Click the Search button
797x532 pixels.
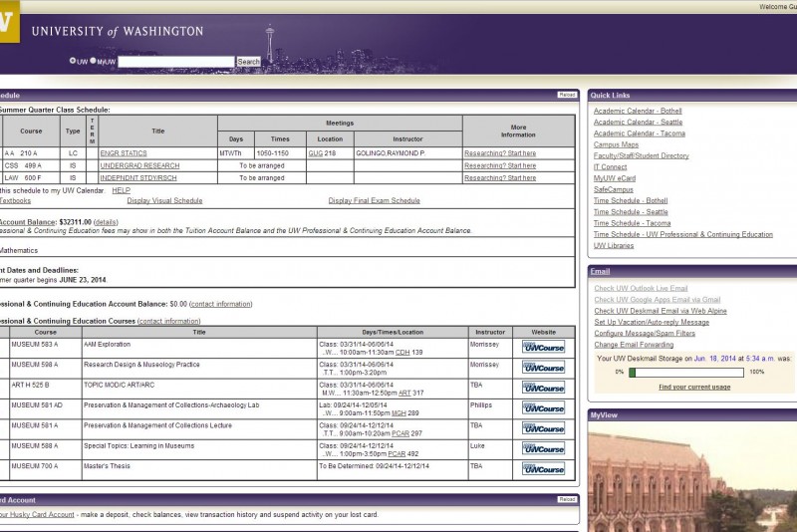click(x=248, y=62)
